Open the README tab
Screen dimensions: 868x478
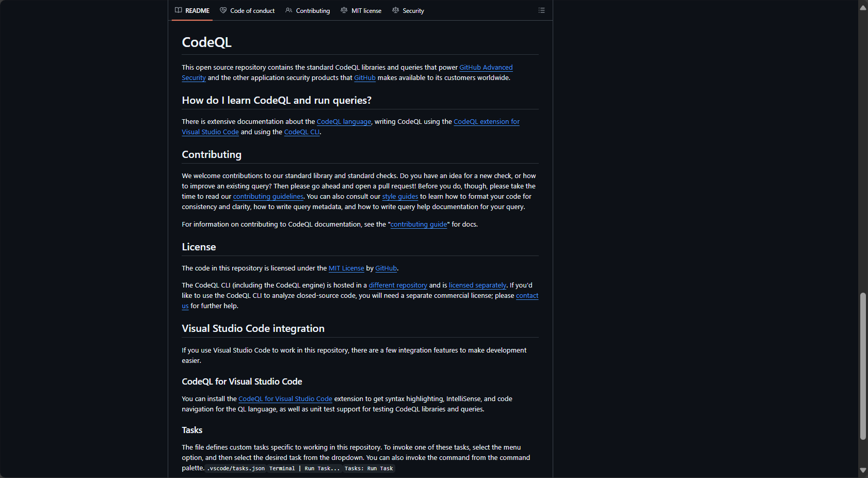coord(192,10)
